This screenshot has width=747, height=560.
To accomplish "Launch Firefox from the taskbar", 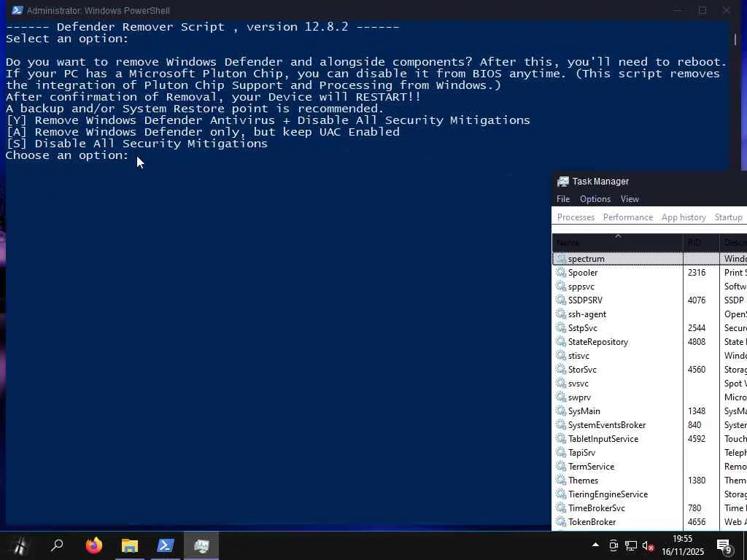I will 94,545.
